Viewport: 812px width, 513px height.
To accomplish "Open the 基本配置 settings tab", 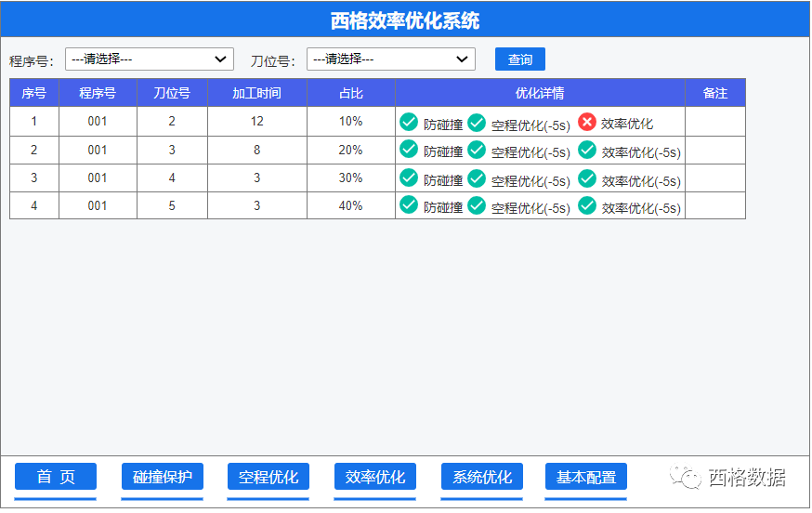I will point(586,477).
